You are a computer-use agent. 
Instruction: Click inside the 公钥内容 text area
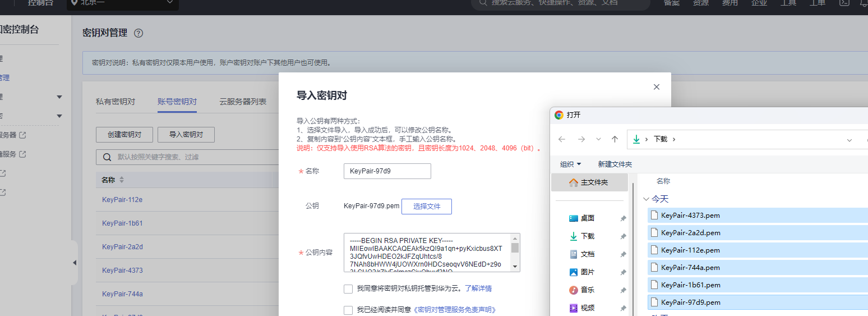pyautogui.click(x=432, y=253)
